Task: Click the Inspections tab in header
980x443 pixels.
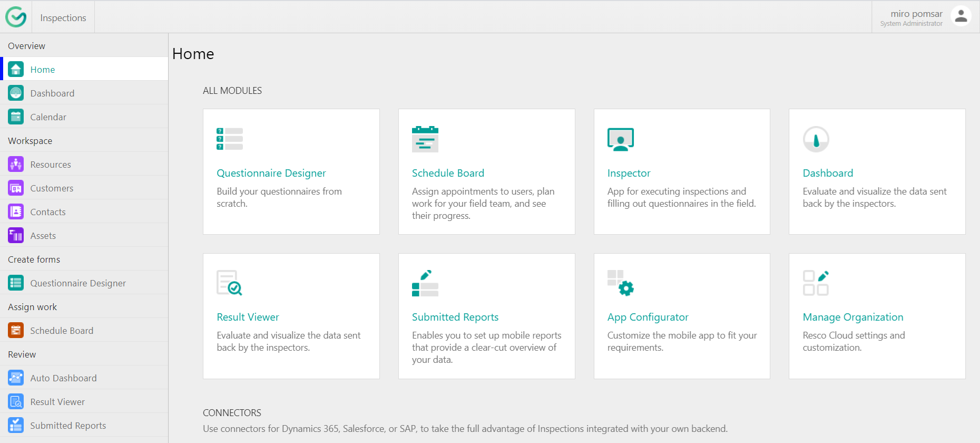Action: pos(63,17)
